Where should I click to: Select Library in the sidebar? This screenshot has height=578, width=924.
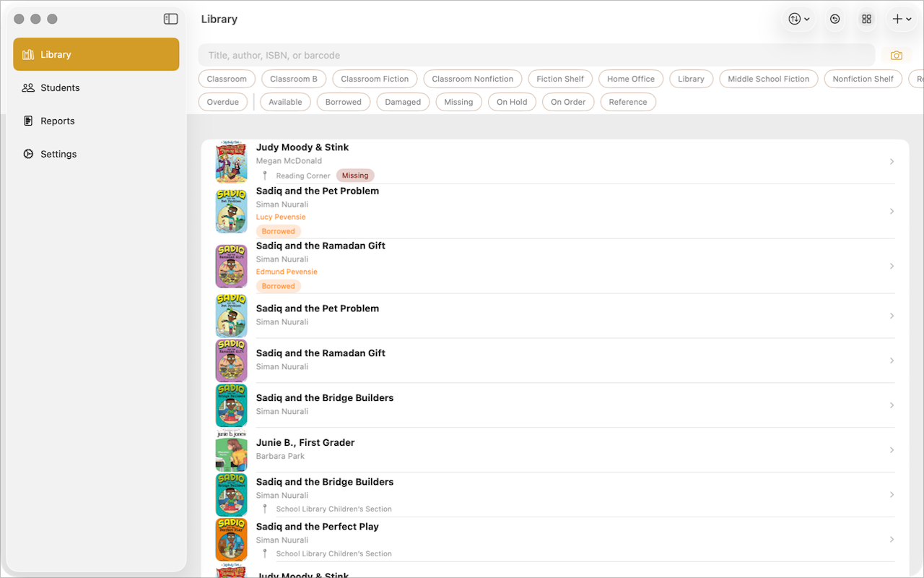[96, 54]
